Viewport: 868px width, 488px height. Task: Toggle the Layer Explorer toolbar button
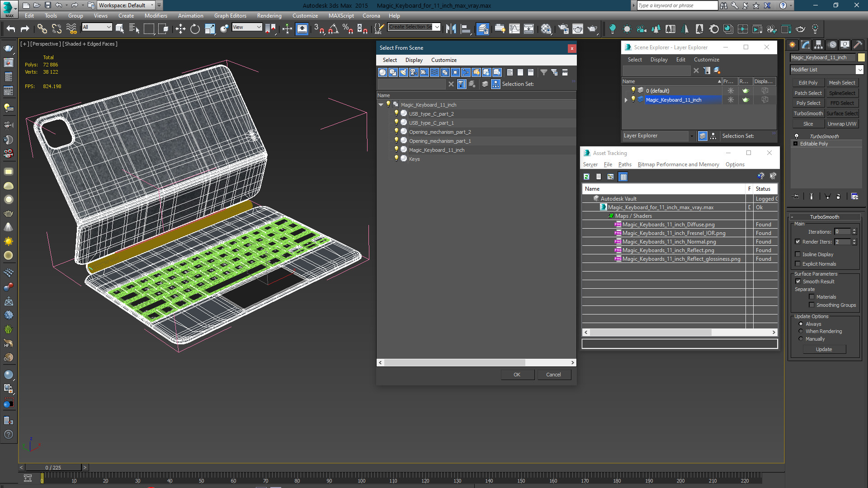pos(483,29)
